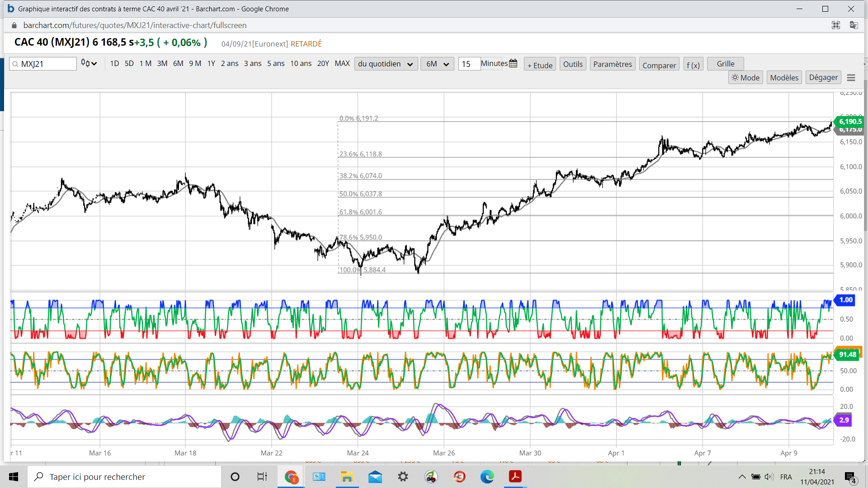
Task: Toggle the Grille grid button
Action: point(725,64)
